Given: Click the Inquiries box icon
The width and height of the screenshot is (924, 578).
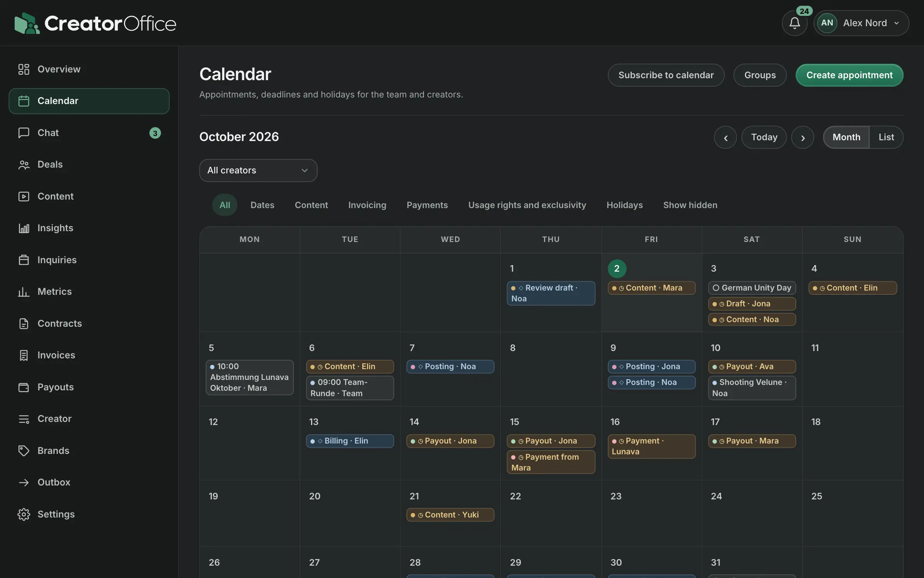Looking at the screenshot, I should coord(23,260).
